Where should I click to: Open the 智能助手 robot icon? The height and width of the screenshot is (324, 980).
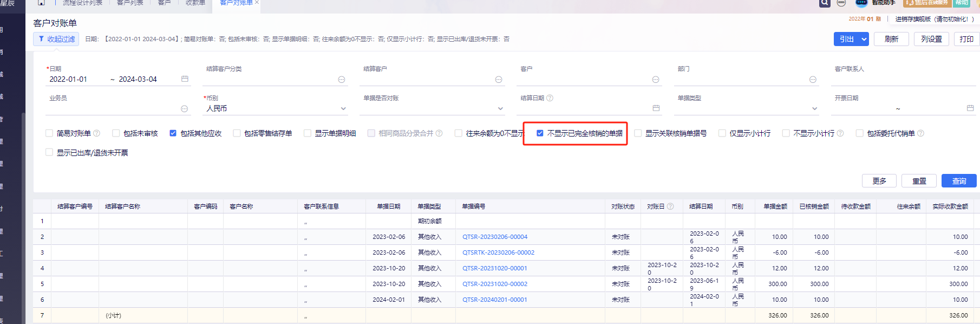861,3
